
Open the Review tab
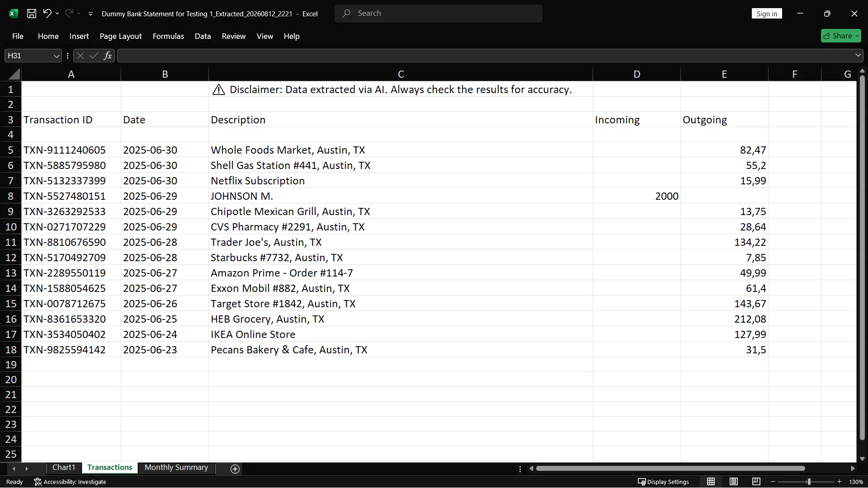pyautogui.click(x=234, y=36)
